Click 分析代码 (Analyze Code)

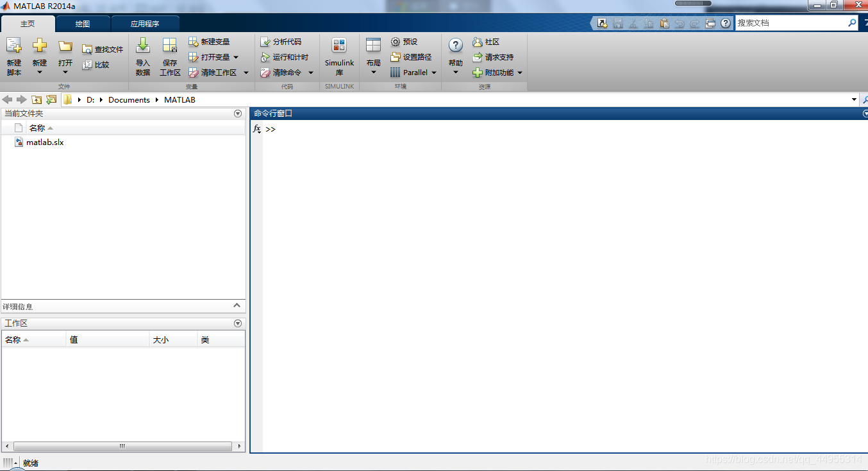(281, 42)
